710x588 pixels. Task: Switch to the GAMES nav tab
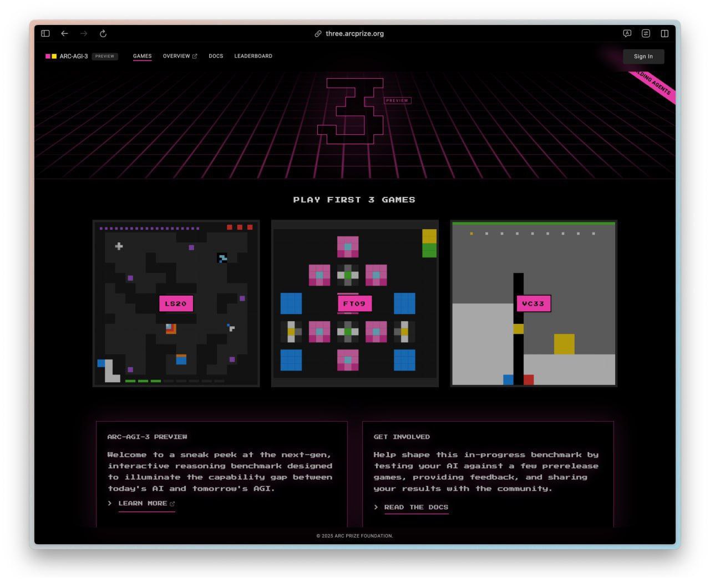(x=142, y=56)
